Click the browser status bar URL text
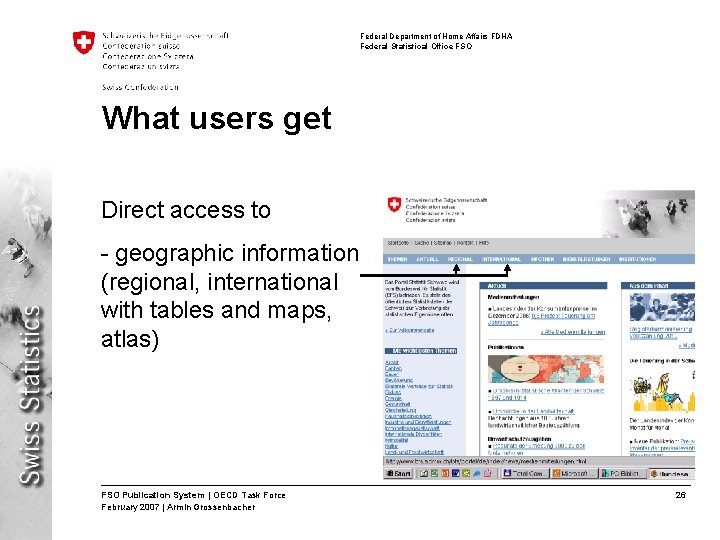Image resolution: width=720 pixels, height=540 pixels. tap(485, 461)
